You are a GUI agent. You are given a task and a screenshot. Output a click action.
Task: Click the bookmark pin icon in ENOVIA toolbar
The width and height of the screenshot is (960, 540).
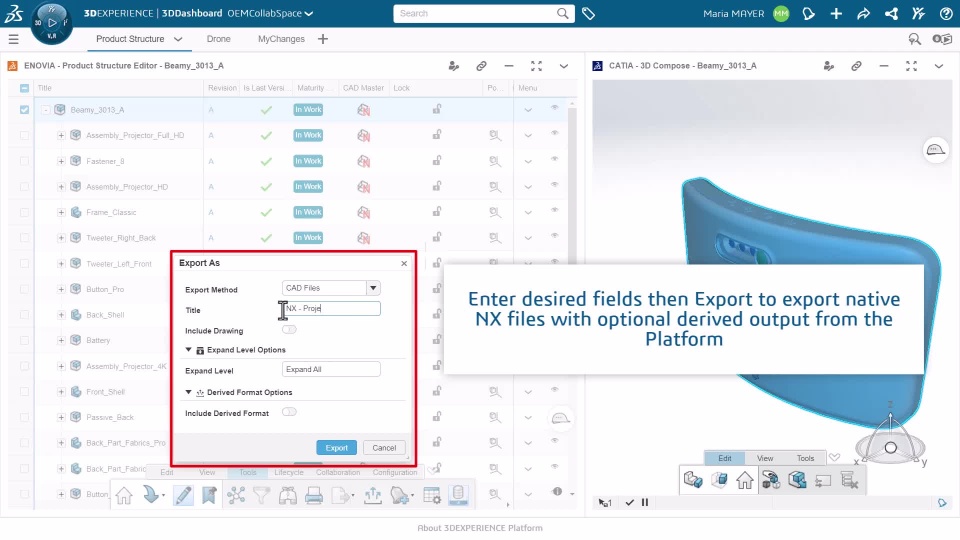point(209,495)
